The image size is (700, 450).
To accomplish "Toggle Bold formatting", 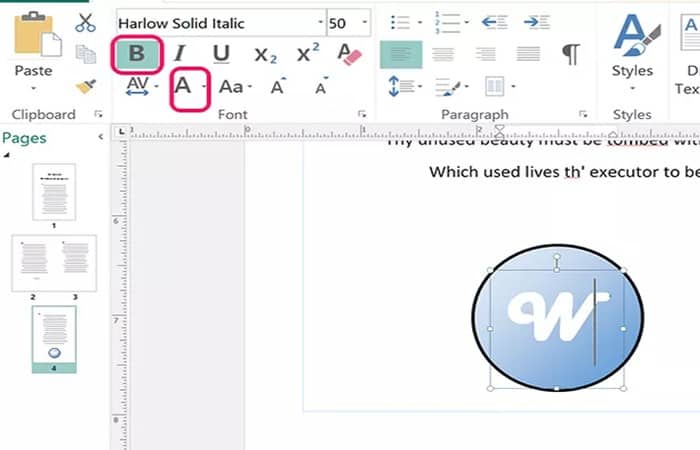I will [x=137, y=54].
